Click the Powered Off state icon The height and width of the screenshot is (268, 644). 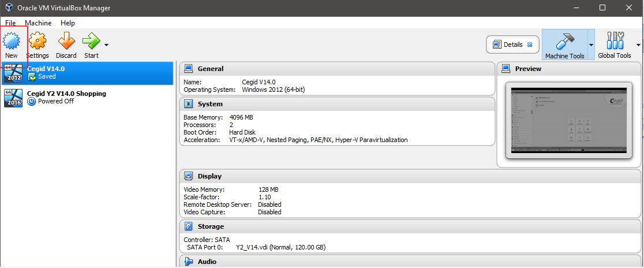[32, 102]
